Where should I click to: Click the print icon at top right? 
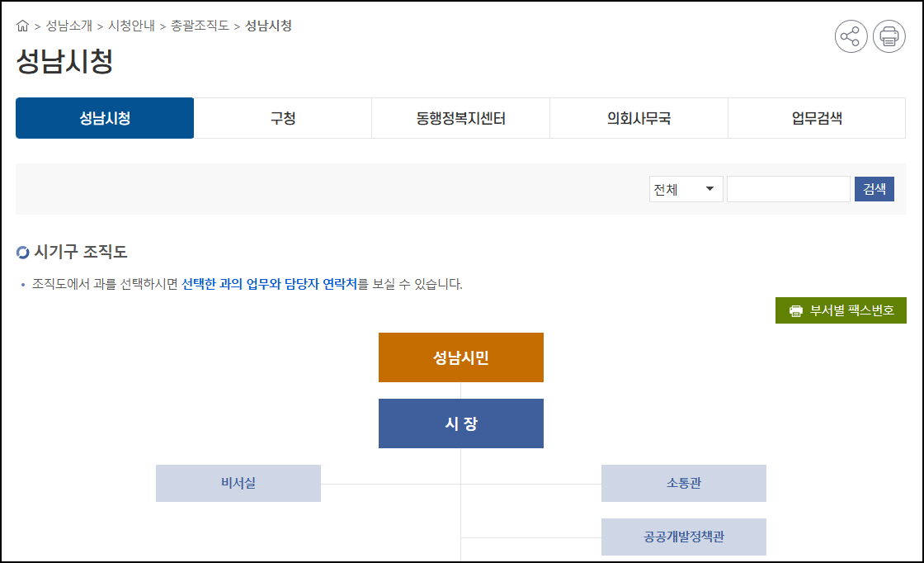click(889, 37)
